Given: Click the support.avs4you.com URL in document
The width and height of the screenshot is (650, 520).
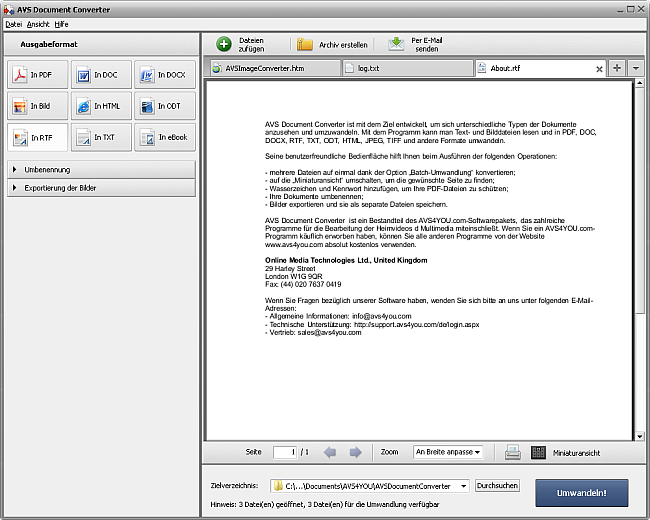Looking at the screenshot, I should pyautogui.click(x=416, y=324).
